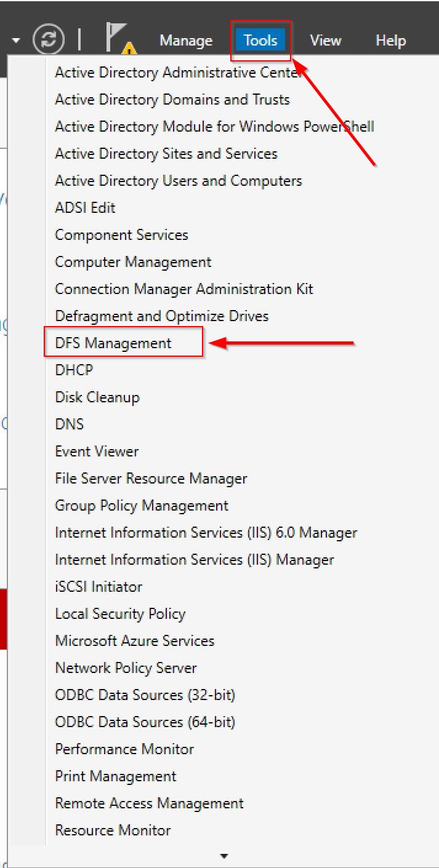The width and height of the screenshot is (439, 868).
Task: Launch Group Policy Management
Action: 141,505
